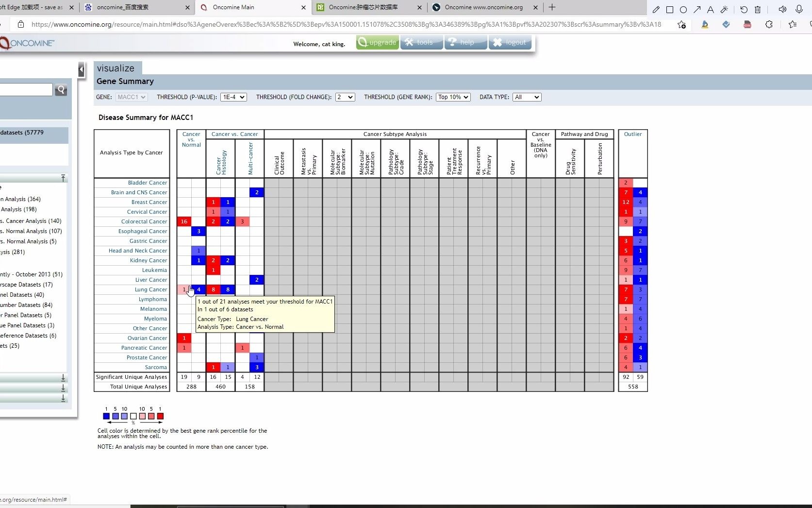Expand the second collapsed sidebar panel
This screenshot has height=508, width=812.
click(x=63, y=388)
